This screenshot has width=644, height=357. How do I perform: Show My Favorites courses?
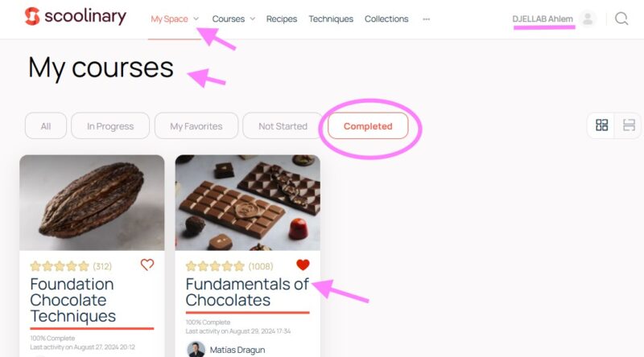[196, 126]
